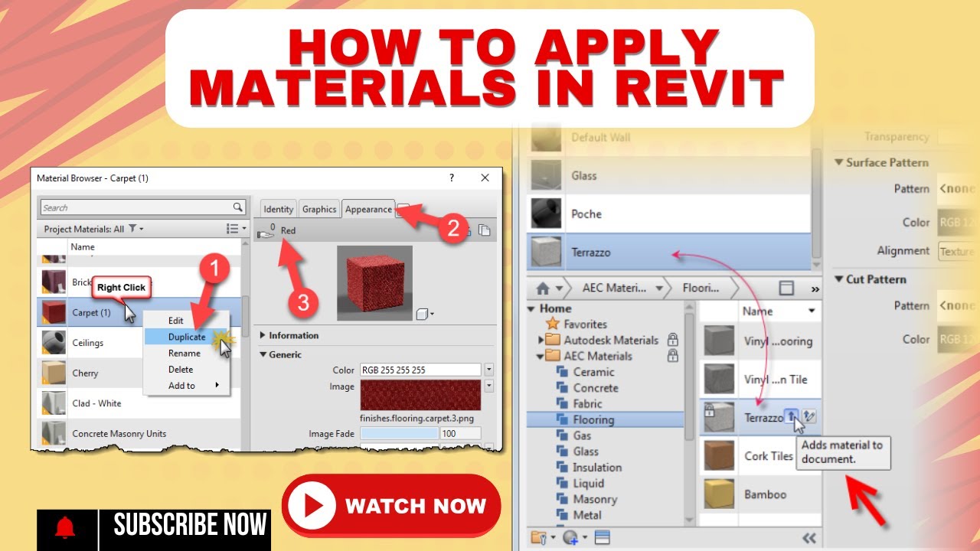Choose Delete in the context menu

(181, 369)
